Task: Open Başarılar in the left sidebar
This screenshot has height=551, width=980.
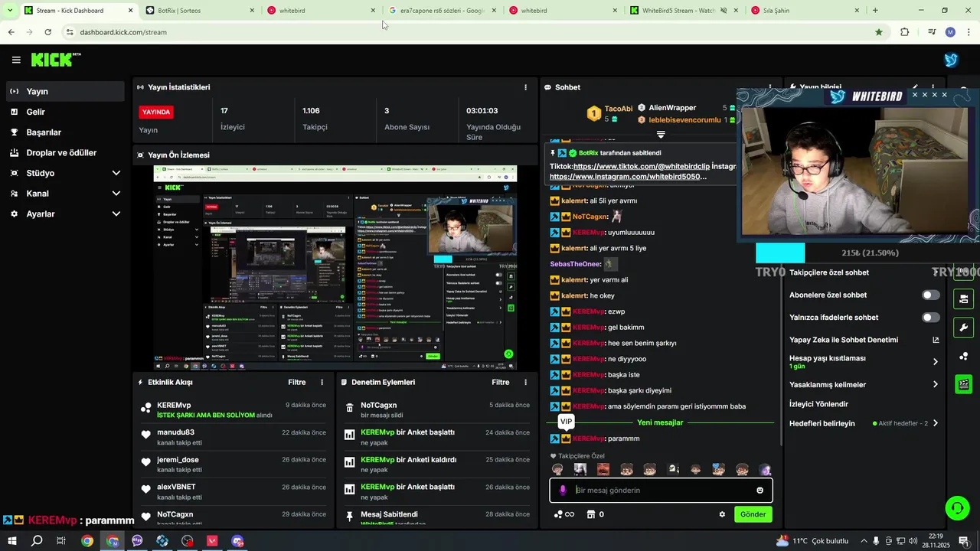Action: [x=64, y=132]
